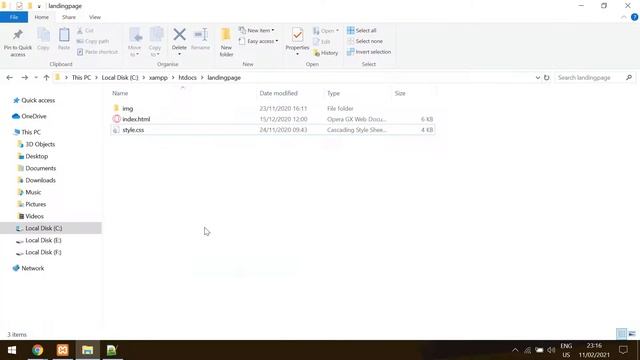The width and height of the screenshot is (640, 360).
Task: Go back using Back arrow
Action: point(9,78)
